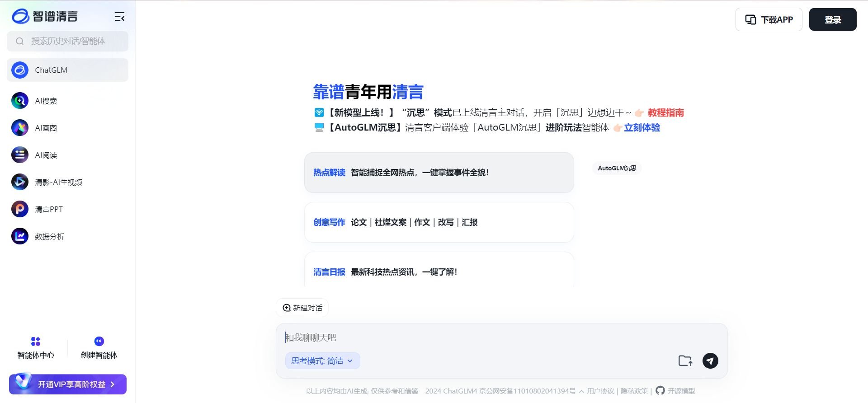The width and height of the screenshot is (868, 403).
Task: Open the 开源模型 link
Action: click(681, 391)
